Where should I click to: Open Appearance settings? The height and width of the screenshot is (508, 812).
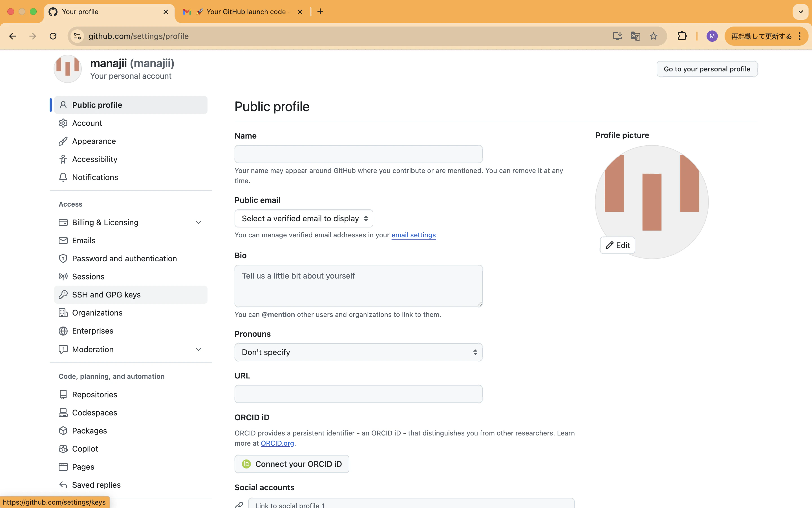click(131, 141)
